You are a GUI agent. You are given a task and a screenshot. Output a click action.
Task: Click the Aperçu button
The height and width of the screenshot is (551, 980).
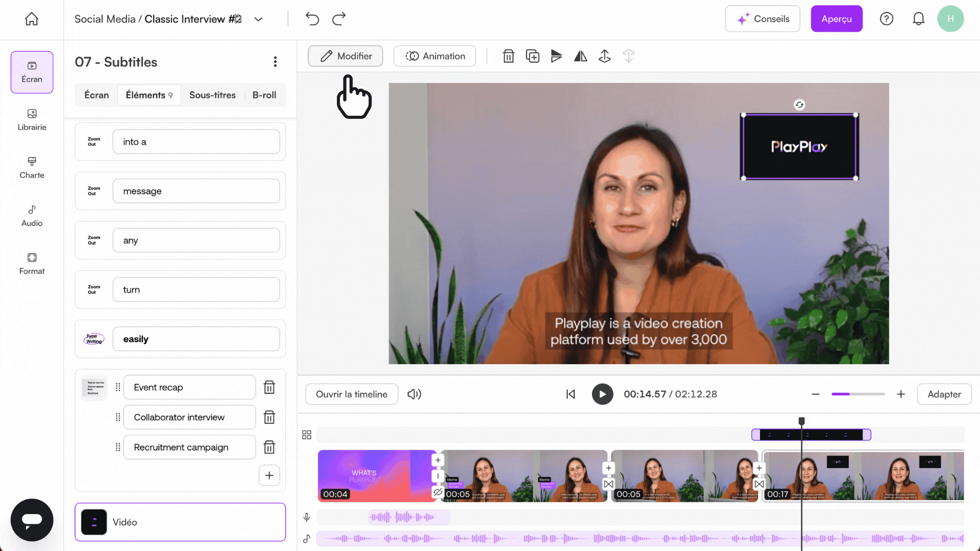coord(836,18)
